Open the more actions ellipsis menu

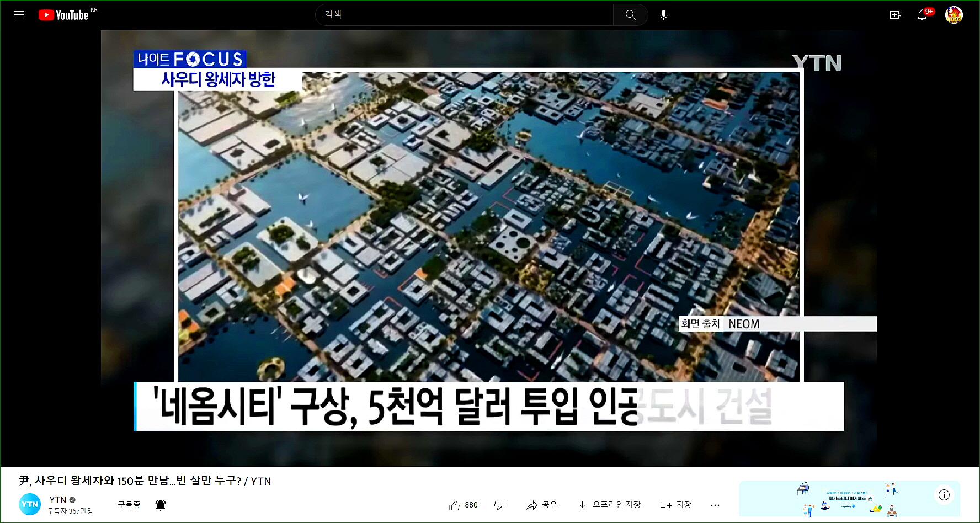[x=715, y=505]
